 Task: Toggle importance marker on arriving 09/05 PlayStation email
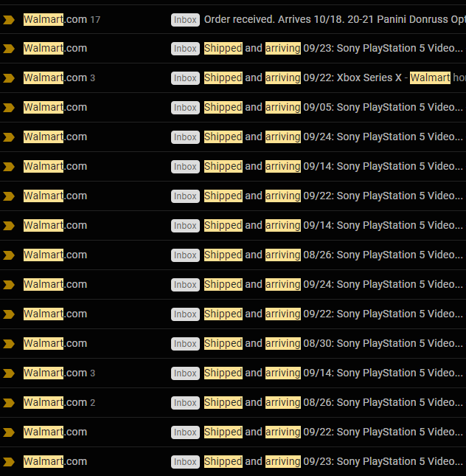coord(9,108)
